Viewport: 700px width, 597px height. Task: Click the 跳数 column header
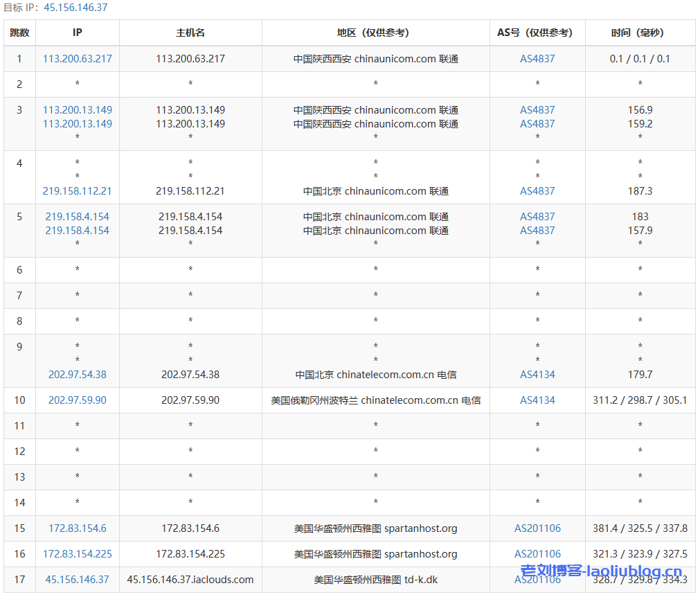click(19, 33)
